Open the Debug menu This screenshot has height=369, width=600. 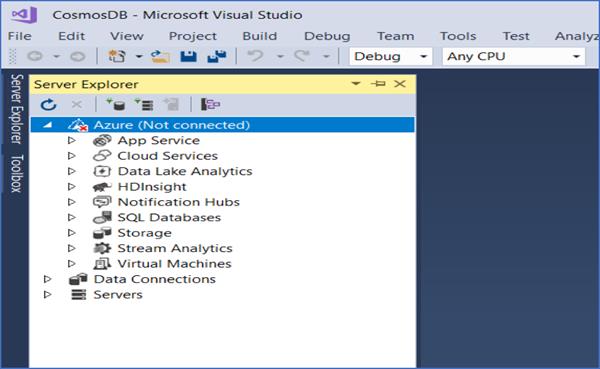click(327, 36)
